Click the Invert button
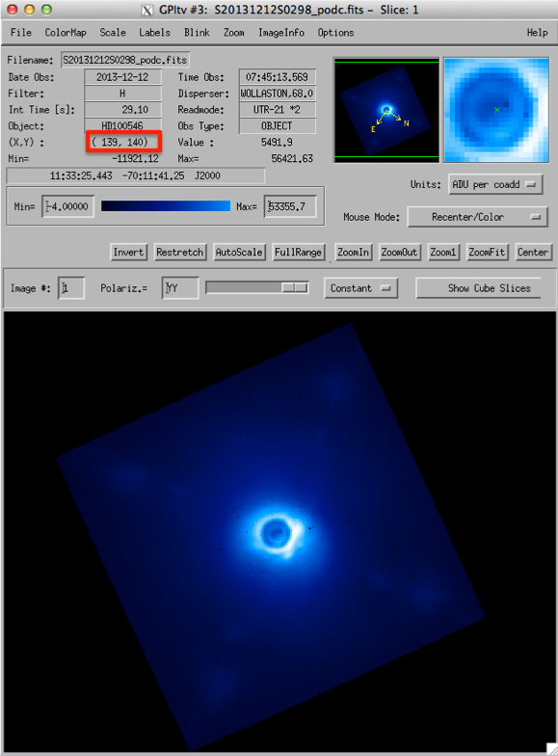 [128, 253]
